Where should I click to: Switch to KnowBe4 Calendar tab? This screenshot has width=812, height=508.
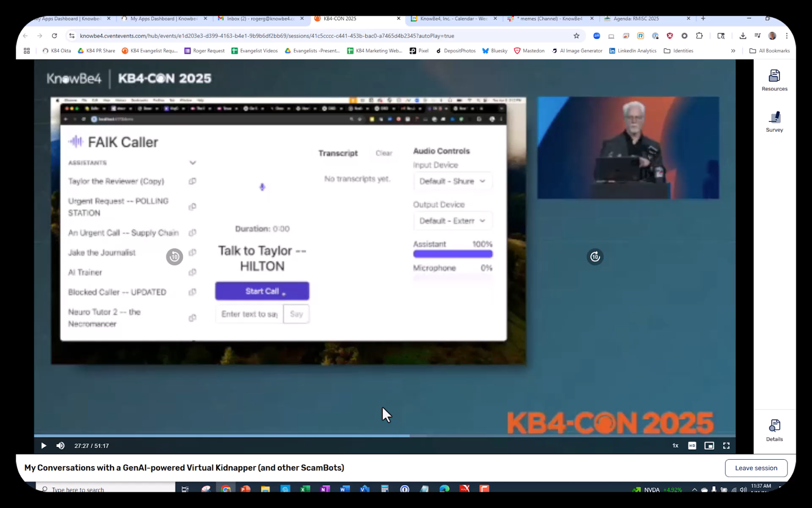[453, 18]
